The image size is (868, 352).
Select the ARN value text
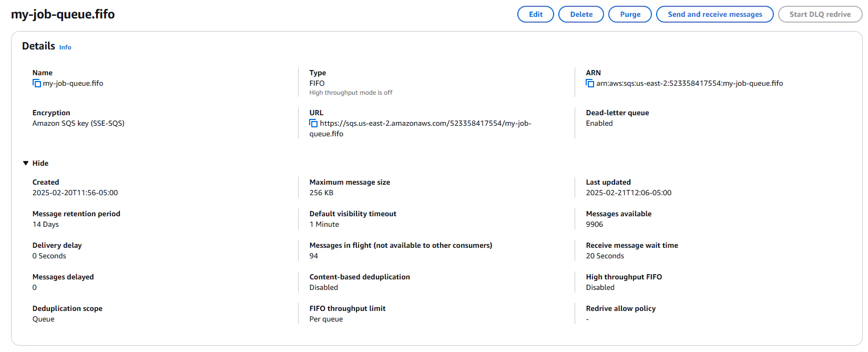point(689,83)
